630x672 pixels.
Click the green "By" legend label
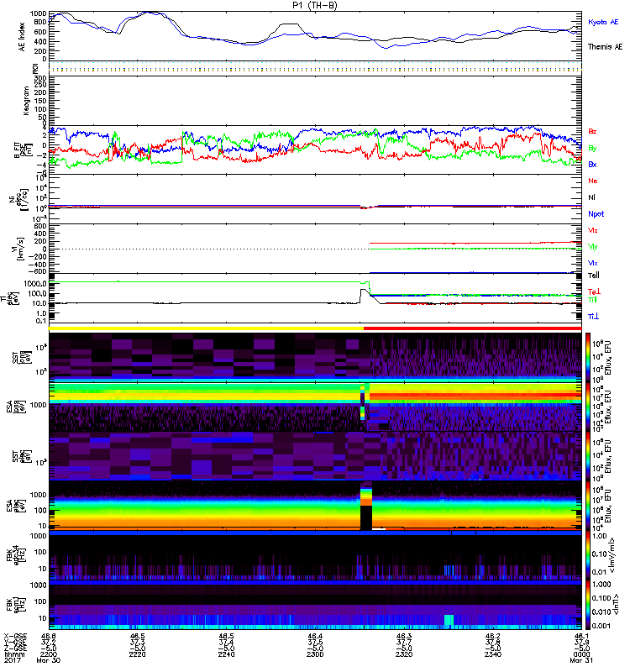click(x=592, y=148)
